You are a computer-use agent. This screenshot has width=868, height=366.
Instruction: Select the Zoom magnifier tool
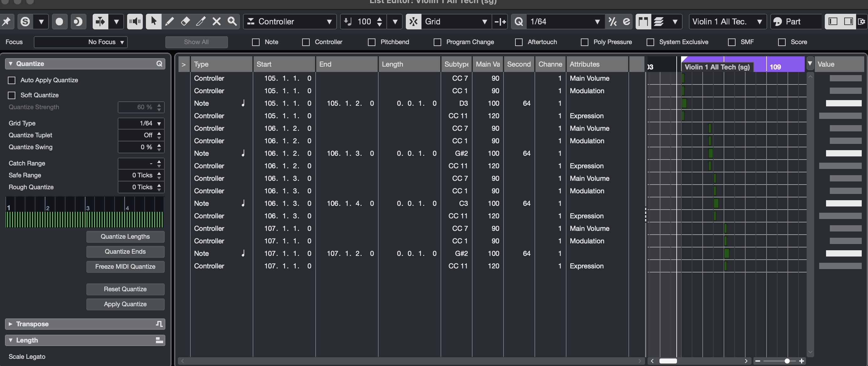pyautogui.click(x=232, y=22)
